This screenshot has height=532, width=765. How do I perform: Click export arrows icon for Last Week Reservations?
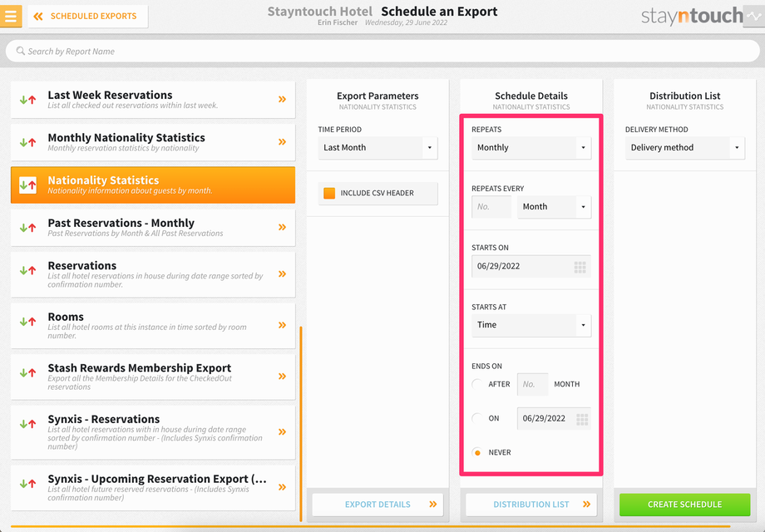click(x=27, y=100)
